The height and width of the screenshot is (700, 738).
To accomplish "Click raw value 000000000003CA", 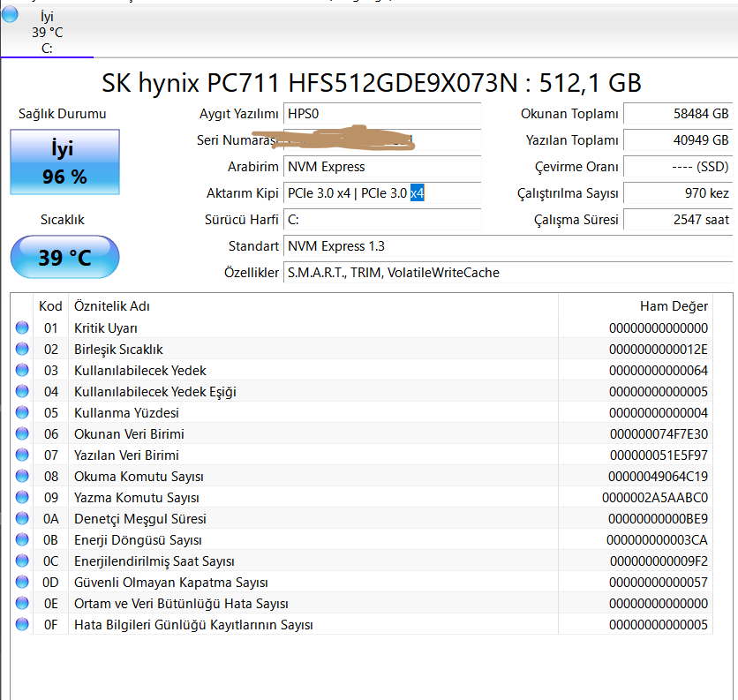I will click(657, 540).
